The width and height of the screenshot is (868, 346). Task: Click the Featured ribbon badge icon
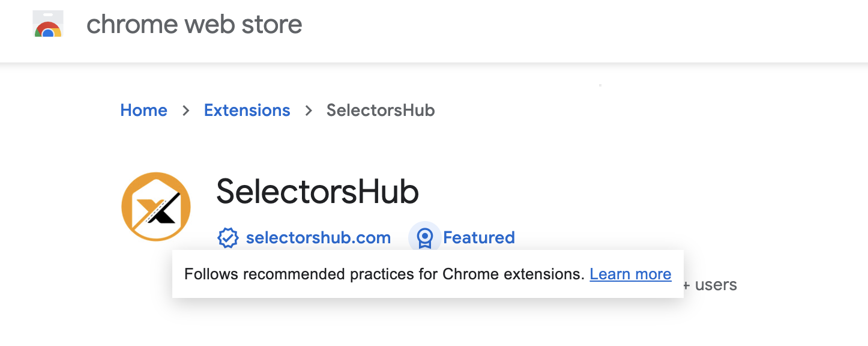(x=424, y=238)
